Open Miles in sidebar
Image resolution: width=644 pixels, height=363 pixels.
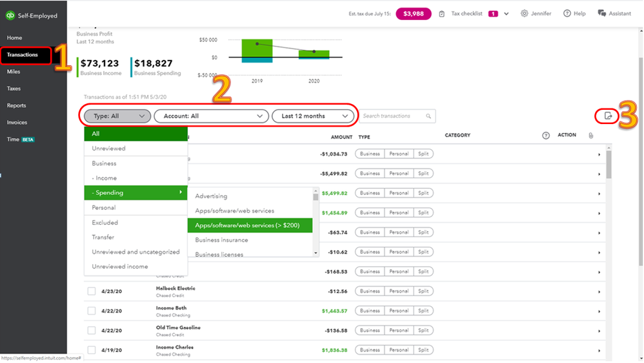[x=14, y=72]
